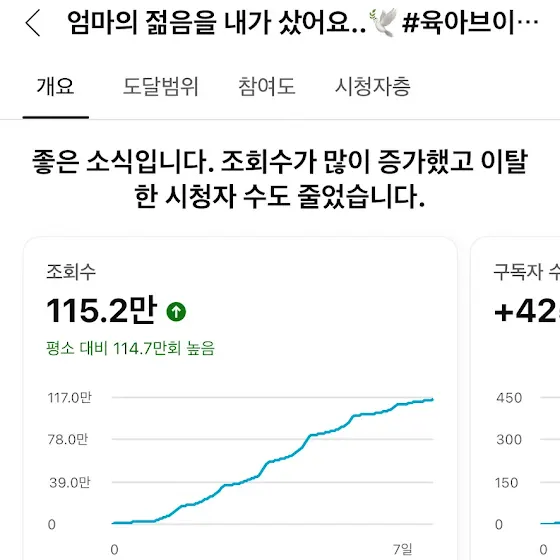
Task: Tap the back arrow icon
Action: pyautogui.click(x=32, y=23)
